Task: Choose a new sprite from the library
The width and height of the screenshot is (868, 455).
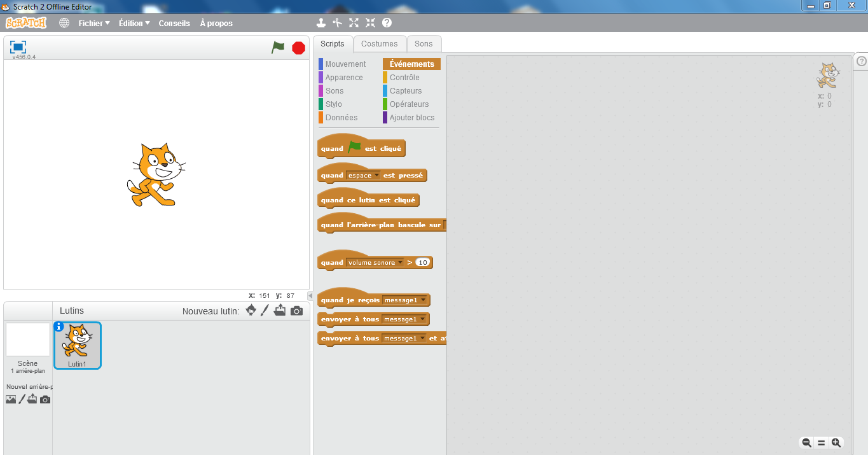Action: tap(251, 310)
